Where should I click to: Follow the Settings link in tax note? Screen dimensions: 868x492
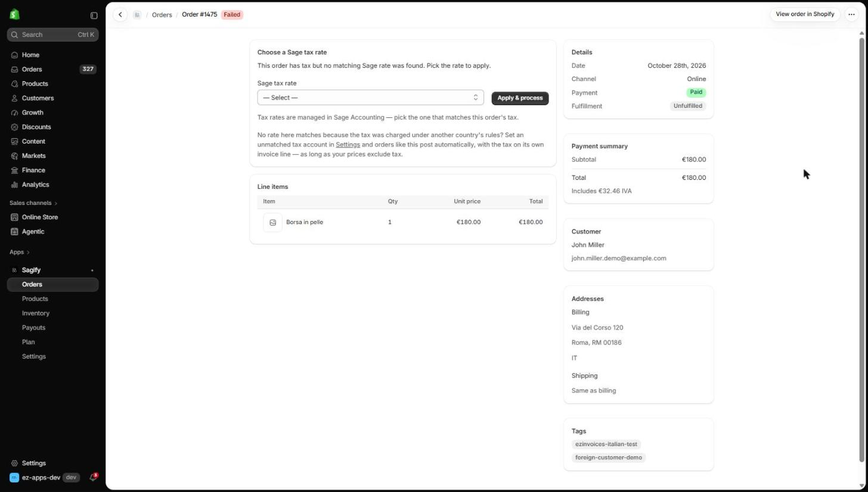[348, 145]
